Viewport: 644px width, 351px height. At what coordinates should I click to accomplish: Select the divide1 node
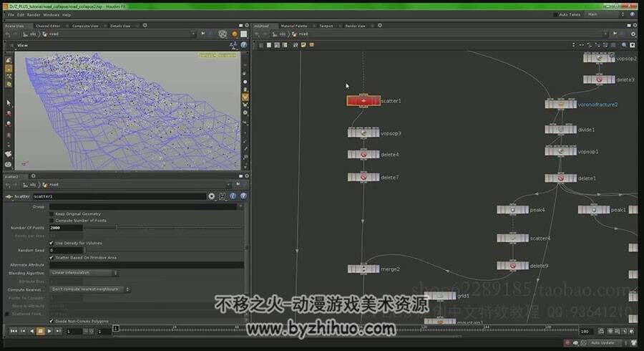point(560,130)
